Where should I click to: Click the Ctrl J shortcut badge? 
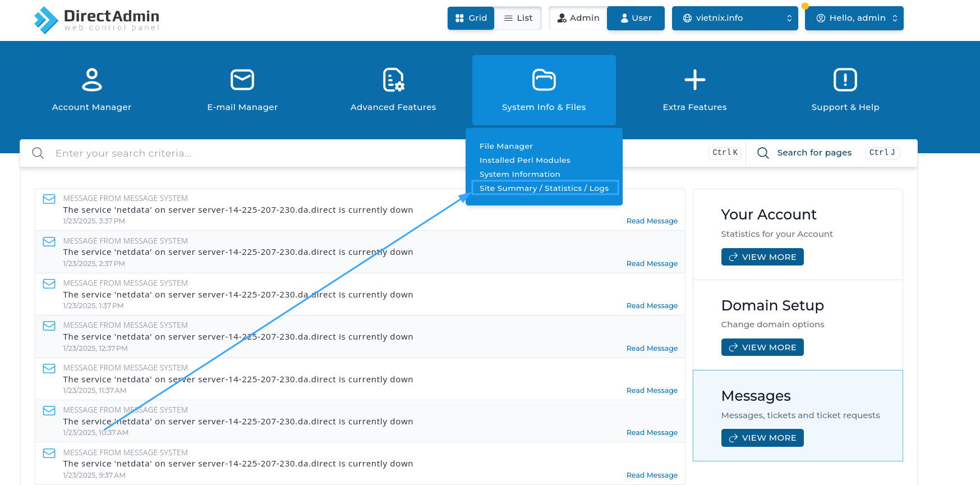[x=882, y=153]
